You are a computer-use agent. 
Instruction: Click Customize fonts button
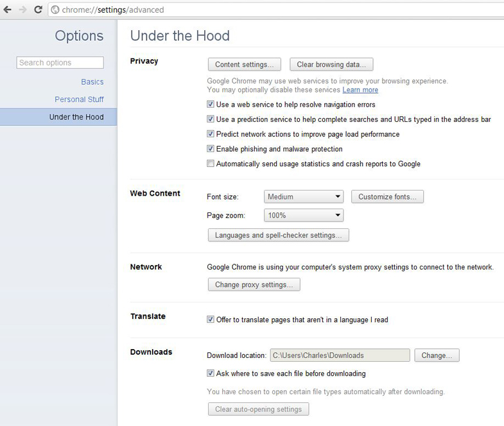[x=387, y=196]
